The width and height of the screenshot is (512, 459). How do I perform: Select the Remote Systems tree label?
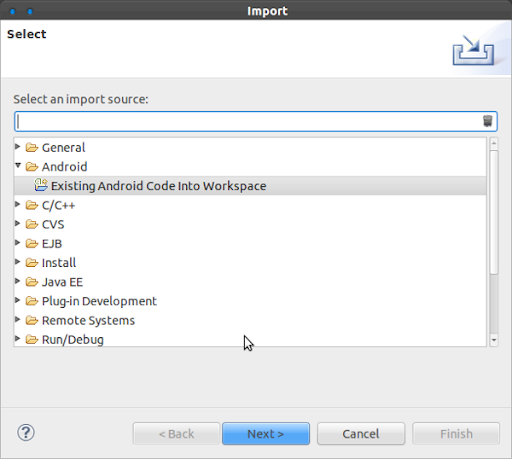pyautogui.click(x=88, y=320)
